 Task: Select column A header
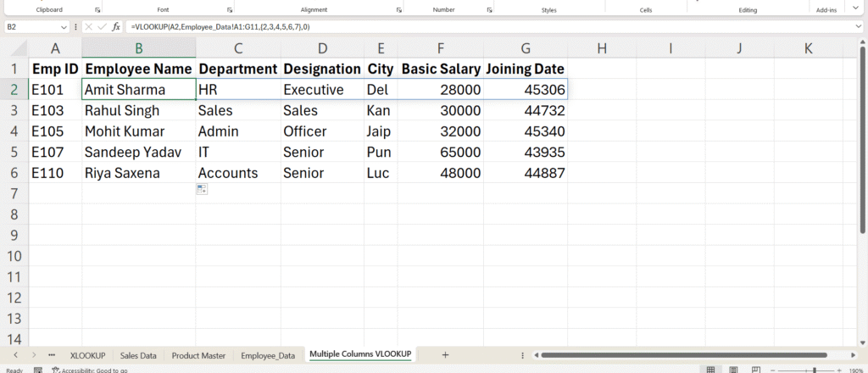pyautogui.click(x=55, y=48)
